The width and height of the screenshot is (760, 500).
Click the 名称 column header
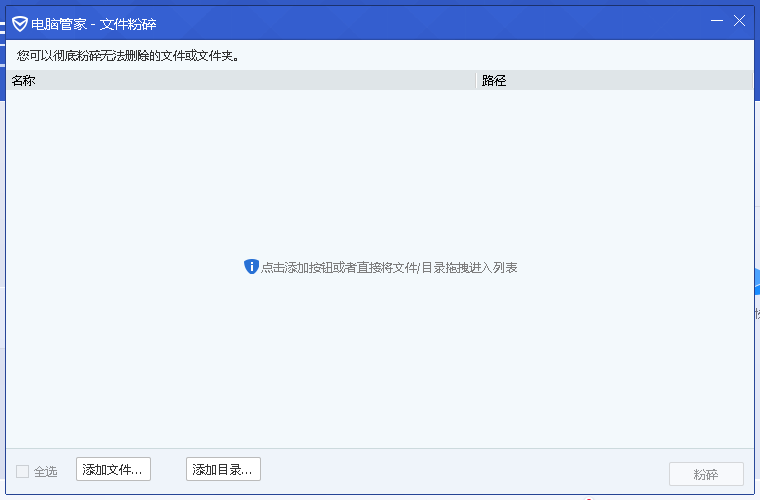tap(241, 80)
